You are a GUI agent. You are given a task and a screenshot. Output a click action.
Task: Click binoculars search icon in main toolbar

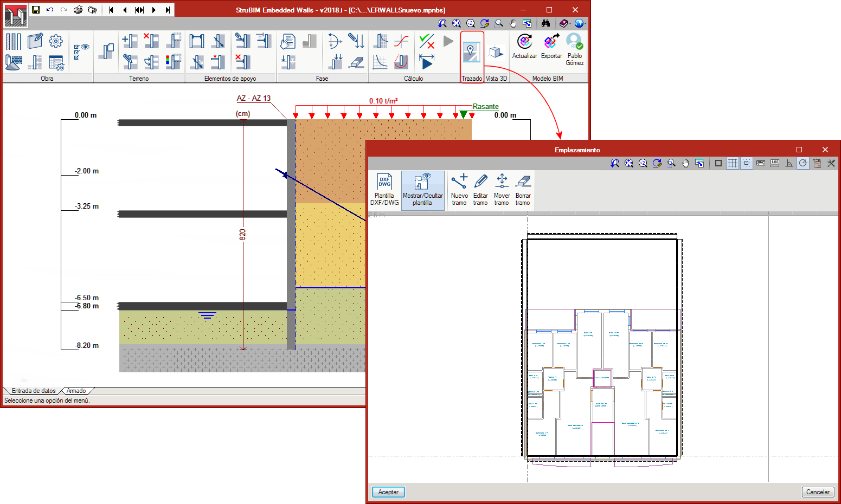coord(545,23)
